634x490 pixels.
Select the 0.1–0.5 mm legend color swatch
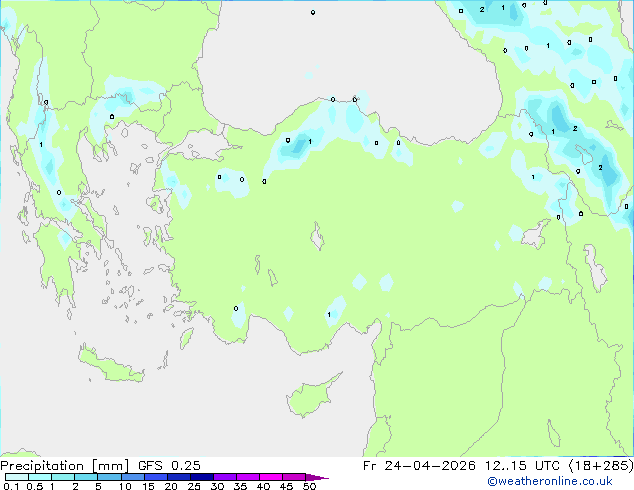click(17, 477)
